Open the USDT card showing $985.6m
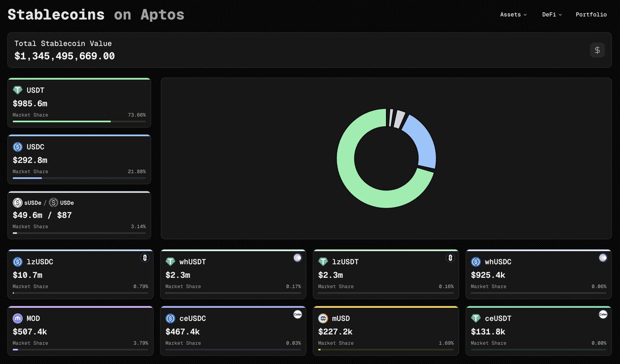620x364 pixels. tap(79, 103)
